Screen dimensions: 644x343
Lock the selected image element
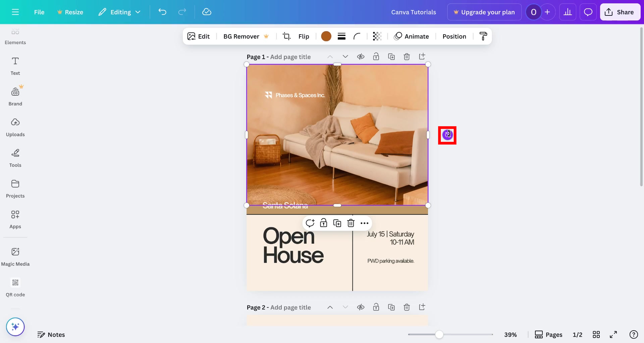[x=324, y=223]
